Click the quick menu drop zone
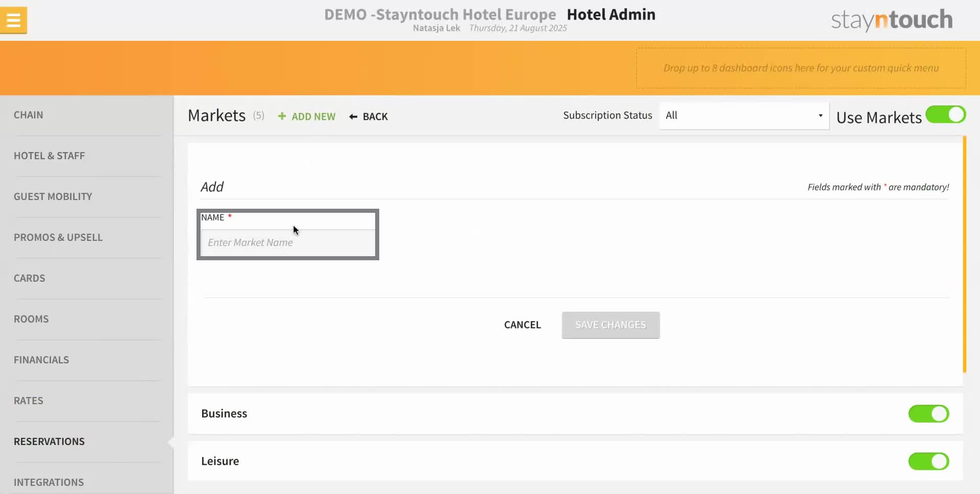The height and width of the screenshot is (494, 980). click(x=801, y=68)
